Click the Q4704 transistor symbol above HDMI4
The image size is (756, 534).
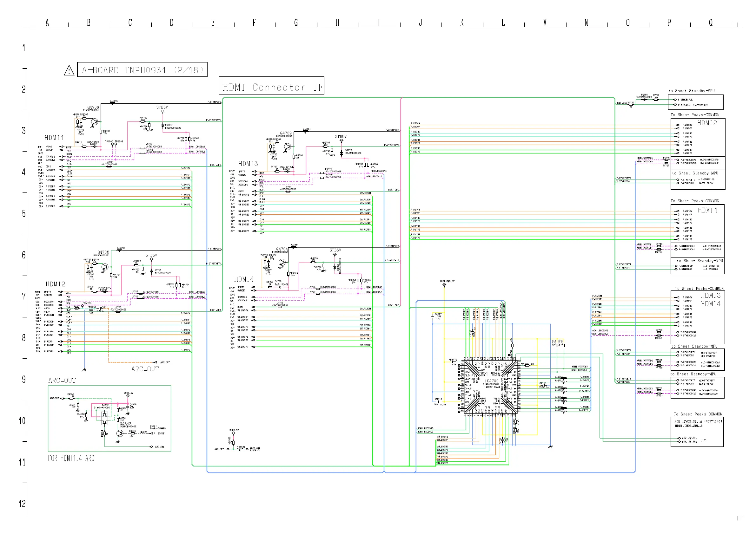(x=282, y=262)
